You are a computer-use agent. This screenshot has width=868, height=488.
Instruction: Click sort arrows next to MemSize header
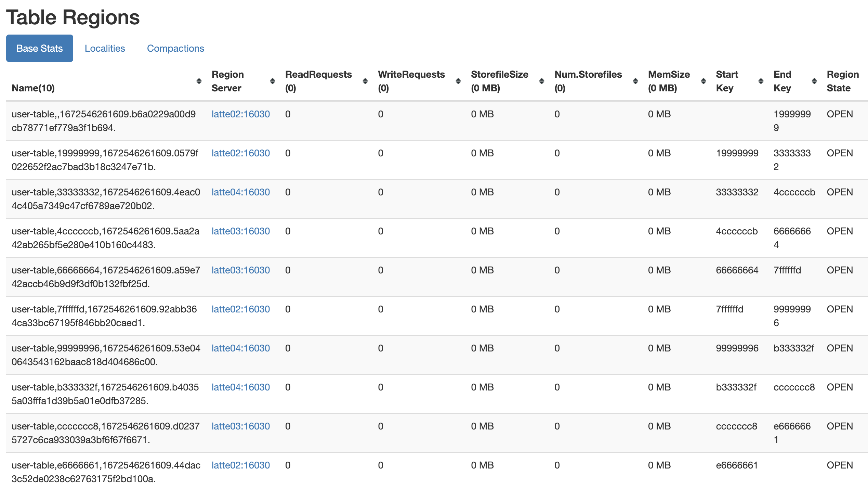point(703,81)
